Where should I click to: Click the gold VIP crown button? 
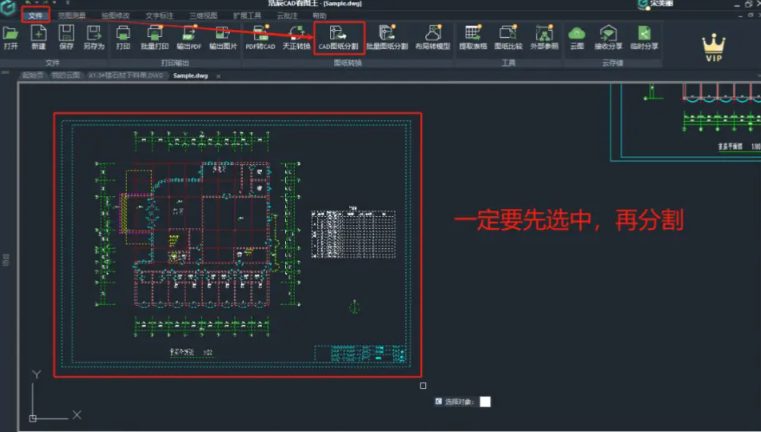click(x=712, y=46)
